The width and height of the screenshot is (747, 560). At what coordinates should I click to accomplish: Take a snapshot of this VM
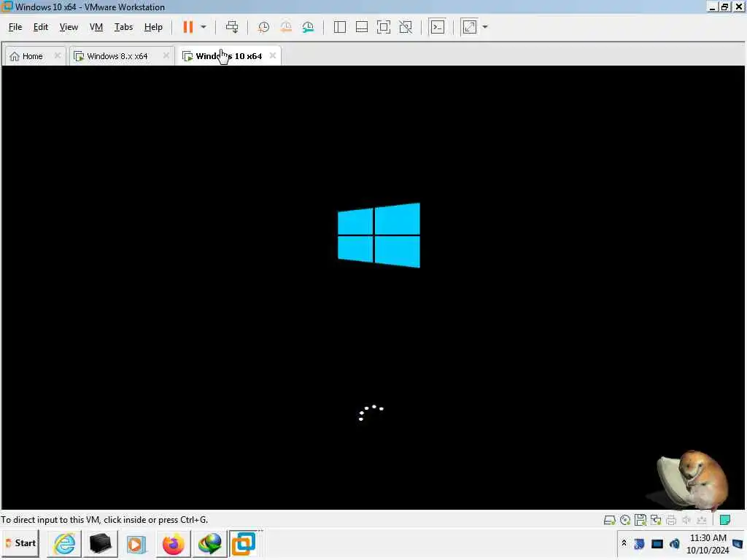(263, 27)
